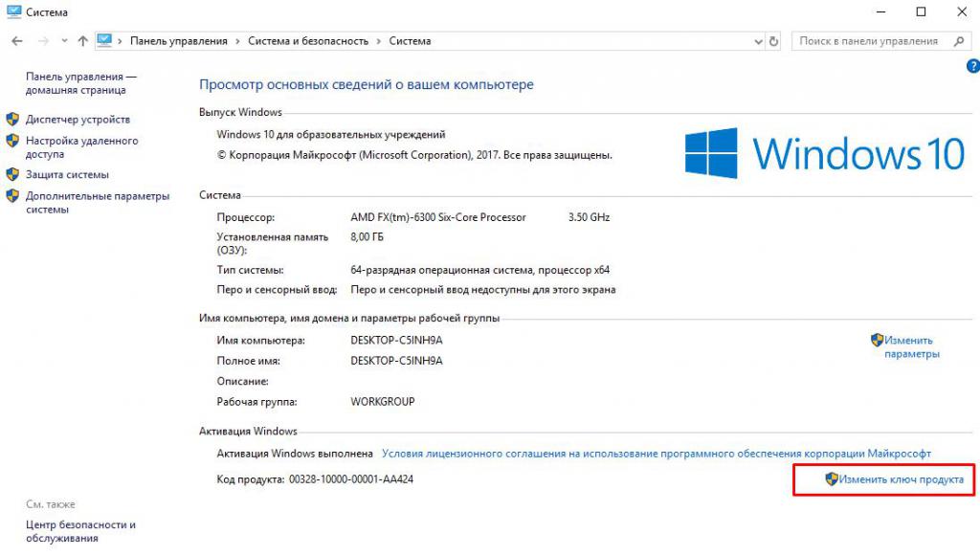This screenshot has height=556, width=980.
Task: Click the Панель управления search field
Action: click(869, 41)
